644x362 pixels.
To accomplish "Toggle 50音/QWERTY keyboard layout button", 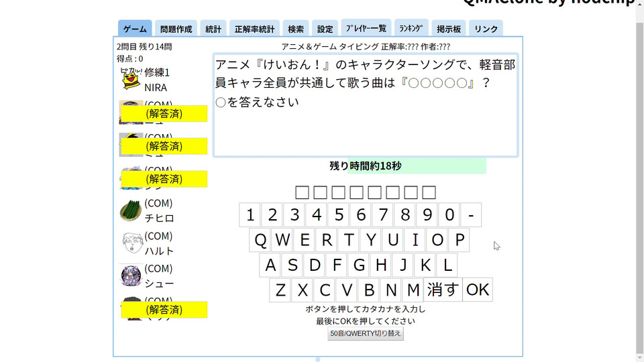I will [366, 333].
